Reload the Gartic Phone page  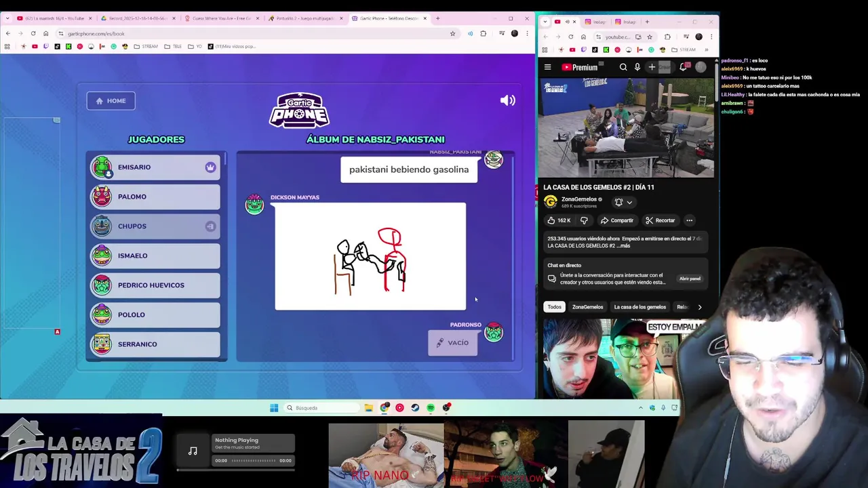point(33,33)
